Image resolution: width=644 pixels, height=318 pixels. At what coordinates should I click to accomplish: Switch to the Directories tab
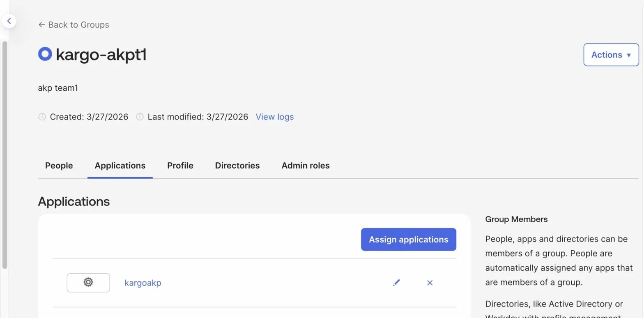click(237, 166)
